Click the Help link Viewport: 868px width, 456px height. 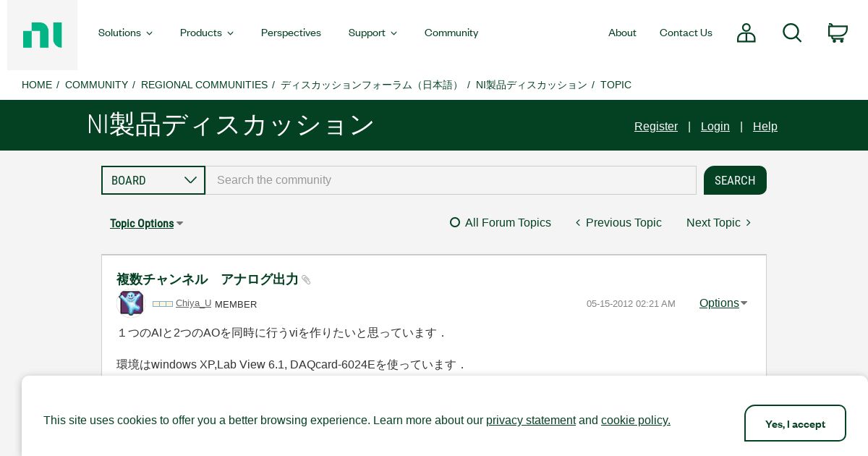(765, 126)
